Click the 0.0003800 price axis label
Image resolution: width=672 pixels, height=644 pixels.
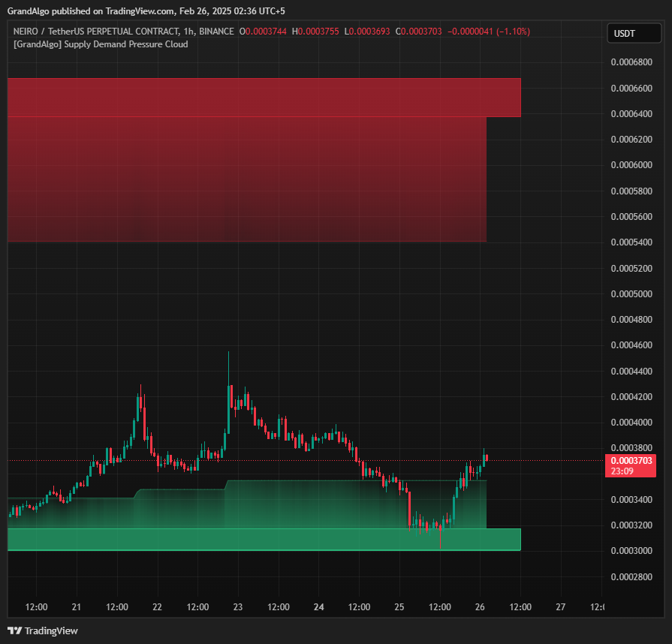coord(631,448)
